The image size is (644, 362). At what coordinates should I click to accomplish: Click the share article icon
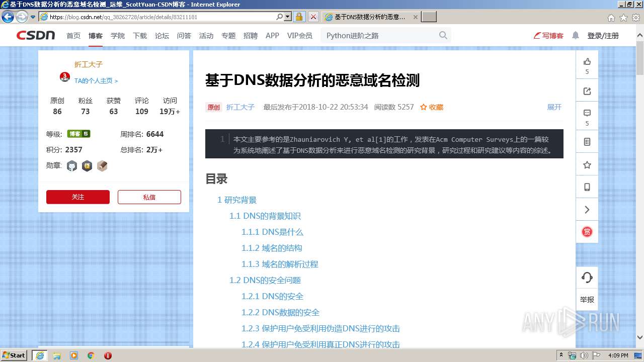(587, 91)
